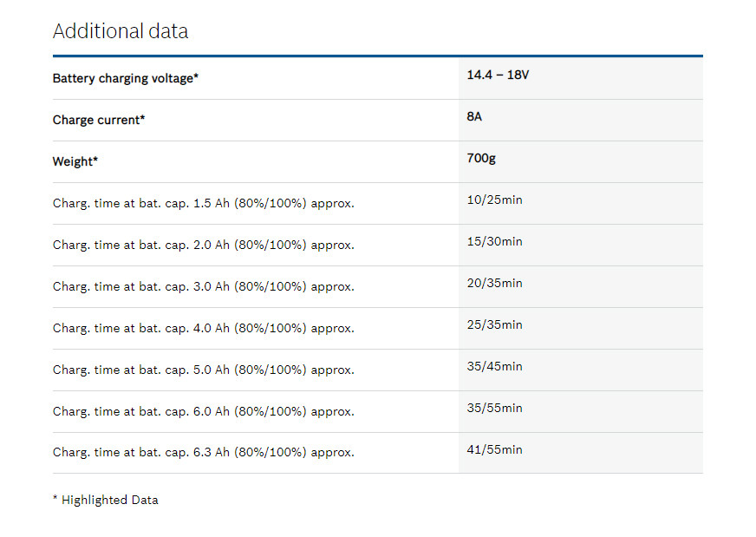Click the "* Highlighted Data" footnote
The height and width of the screenshot is (537, 756).
(106, 500)
